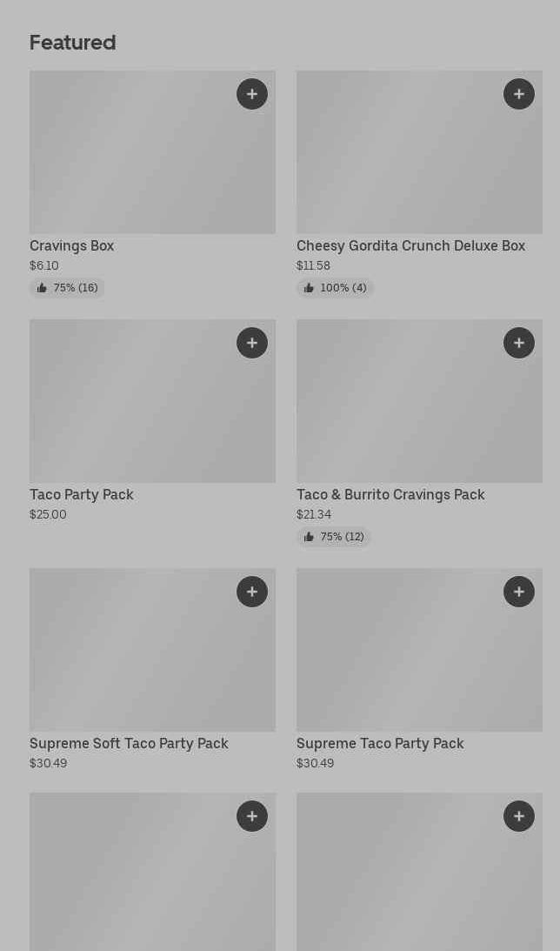Click plus button on bottom-right item

(x=519, y=816)
